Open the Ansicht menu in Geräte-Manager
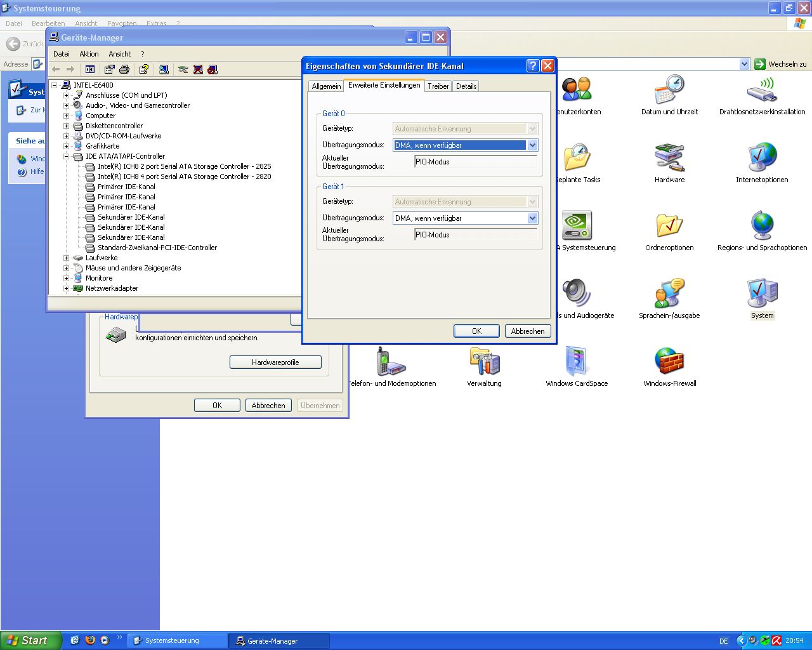The height and width of the screenshot is (650, 812). point(120,54)
